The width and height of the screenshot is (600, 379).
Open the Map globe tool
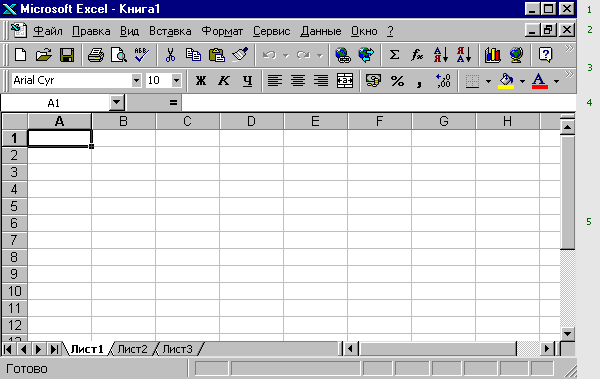516,55
